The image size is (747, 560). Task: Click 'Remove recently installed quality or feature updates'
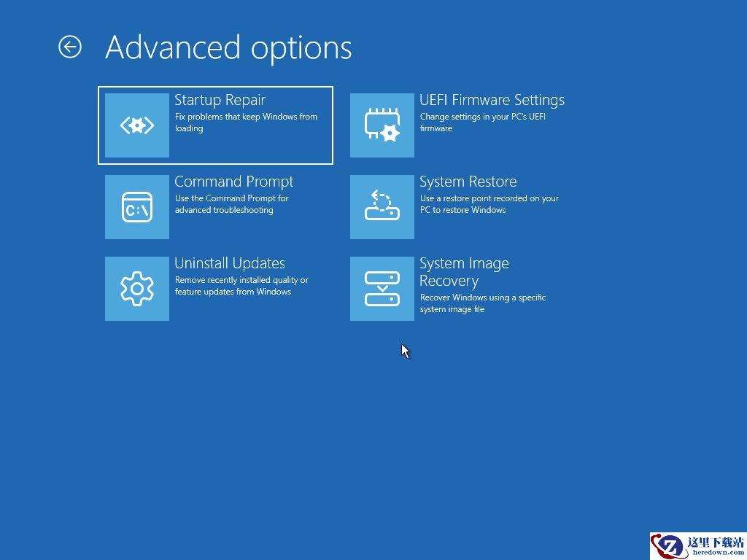click(241, 286)
